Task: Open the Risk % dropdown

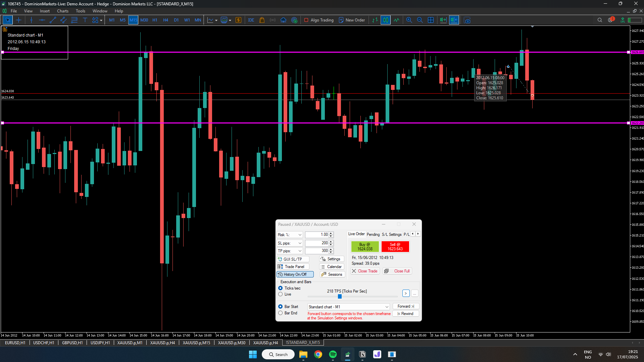Action: coord(290,235)
